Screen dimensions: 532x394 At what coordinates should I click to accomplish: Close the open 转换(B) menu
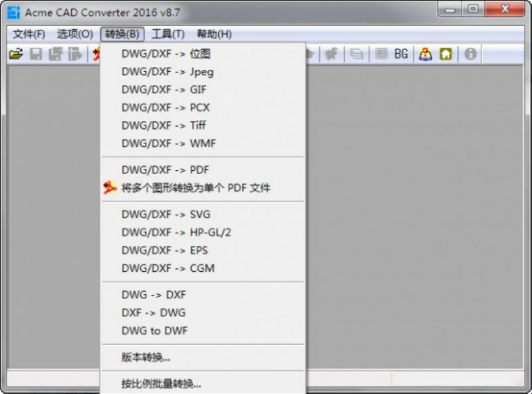point(122,35)
